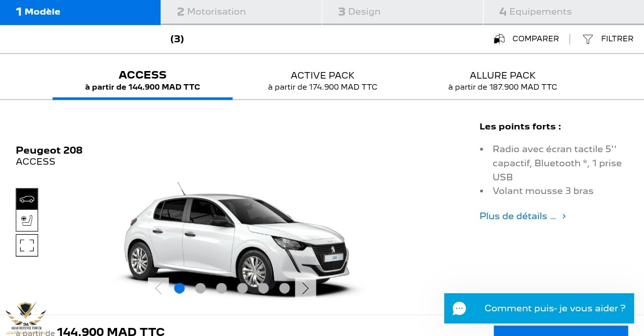Click the filter funnel icon
This screenshot has height=336, width=644.
coord(588,39)
